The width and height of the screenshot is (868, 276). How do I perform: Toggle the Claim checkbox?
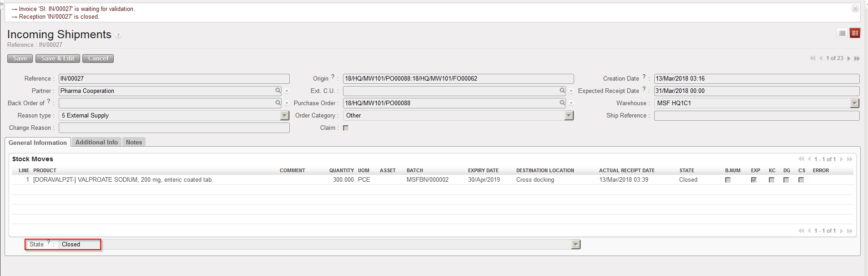(346, 128)
